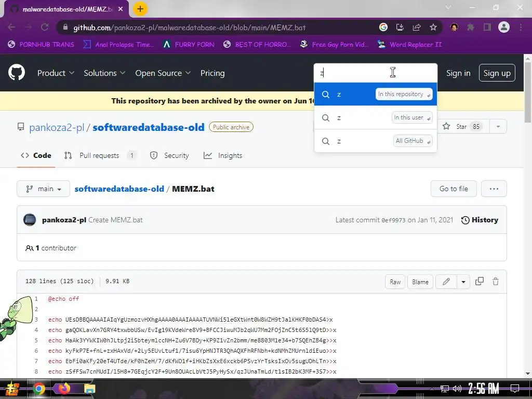The height and width of the screenshot is (399, 532).
Task: Click in the GitHub search input field
Action: tap(376, 73)
